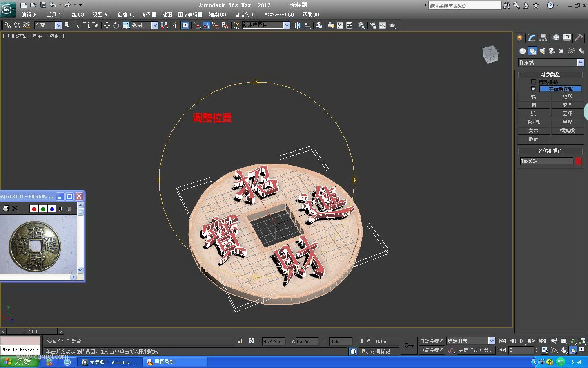Click the ViewCube in the viewport
588x368 pixels.
click(490, 54)
